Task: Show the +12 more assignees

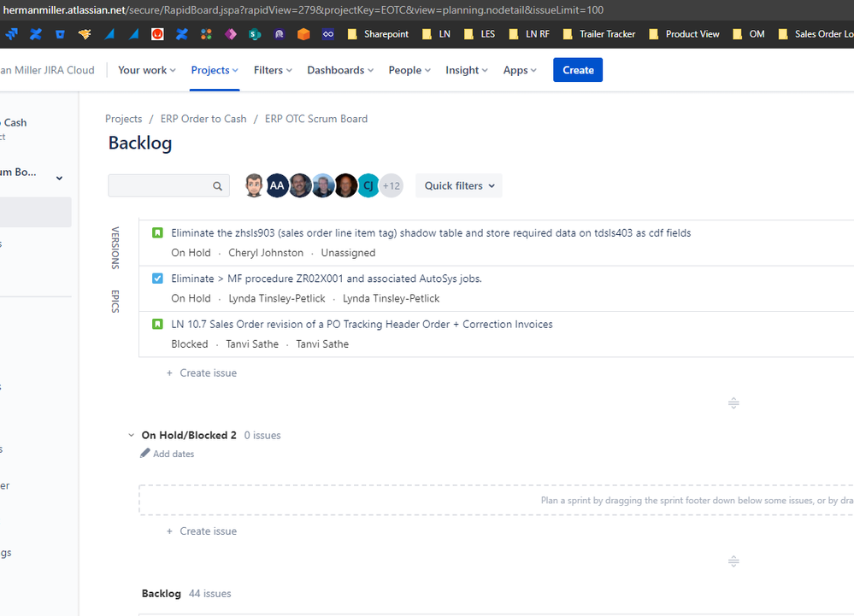Action: (x=391, y=185)
